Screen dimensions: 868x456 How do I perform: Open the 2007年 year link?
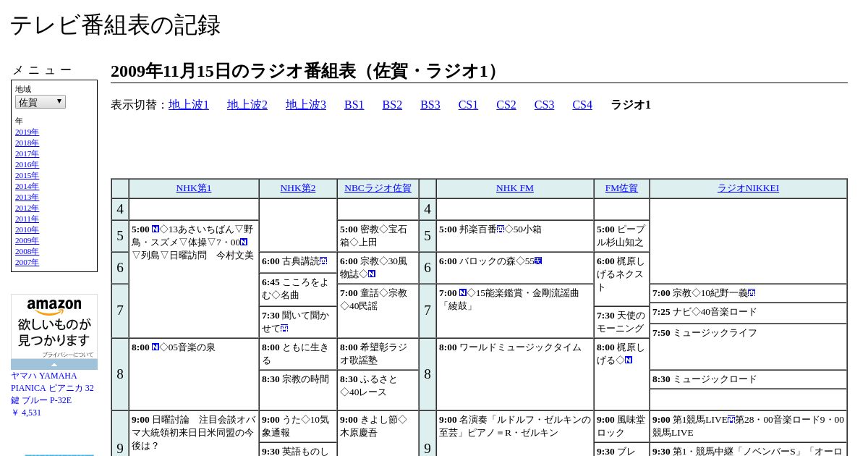click(x=27, y=262)
